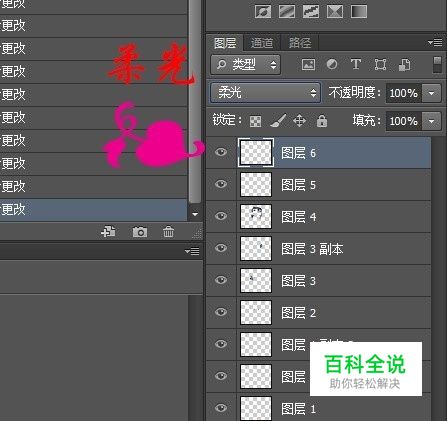Viewport: 447px width, 421px height.
Task: Select second striped style preset icon
Action: pos(287,12)
